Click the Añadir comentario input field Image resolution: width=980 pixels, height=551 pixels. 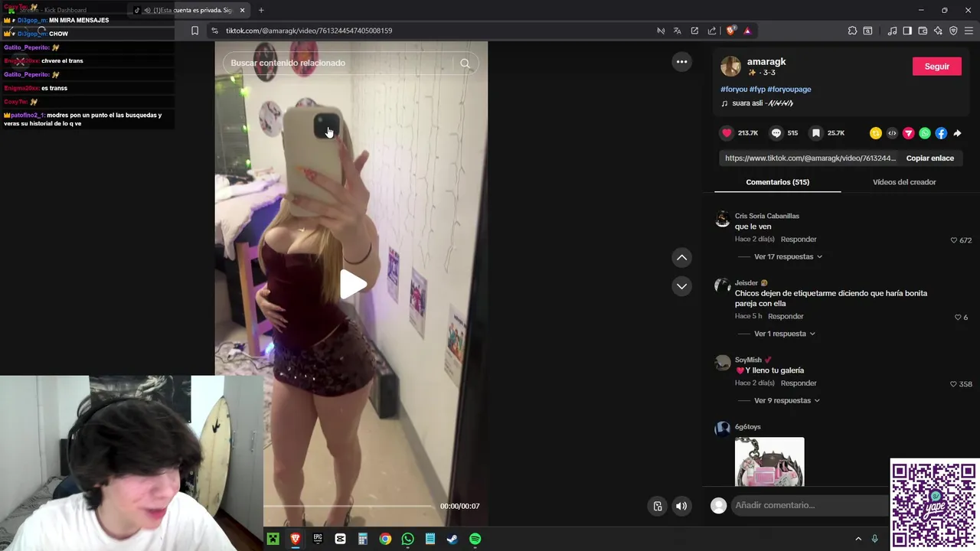point(808,505)
